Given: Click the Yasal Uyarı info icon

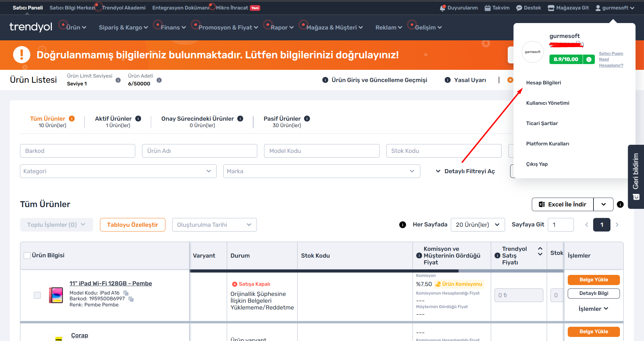Looking at the screenshot, I should pyautogui.click(x=447, y=80).
